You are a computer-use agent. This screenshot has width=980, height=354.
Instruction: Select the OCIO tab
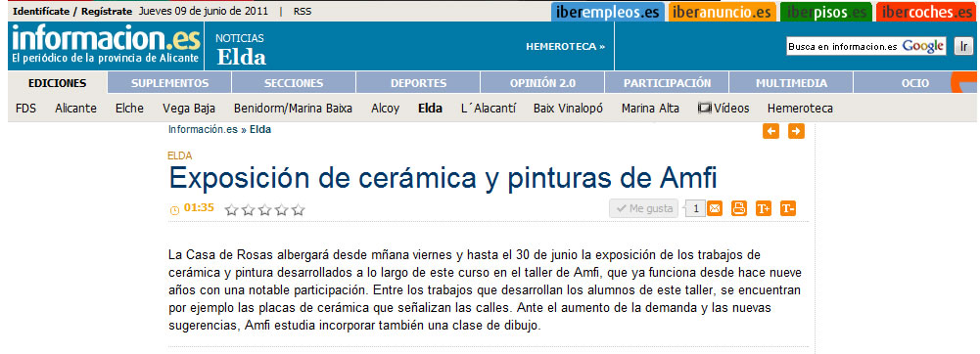click(915, 83)
